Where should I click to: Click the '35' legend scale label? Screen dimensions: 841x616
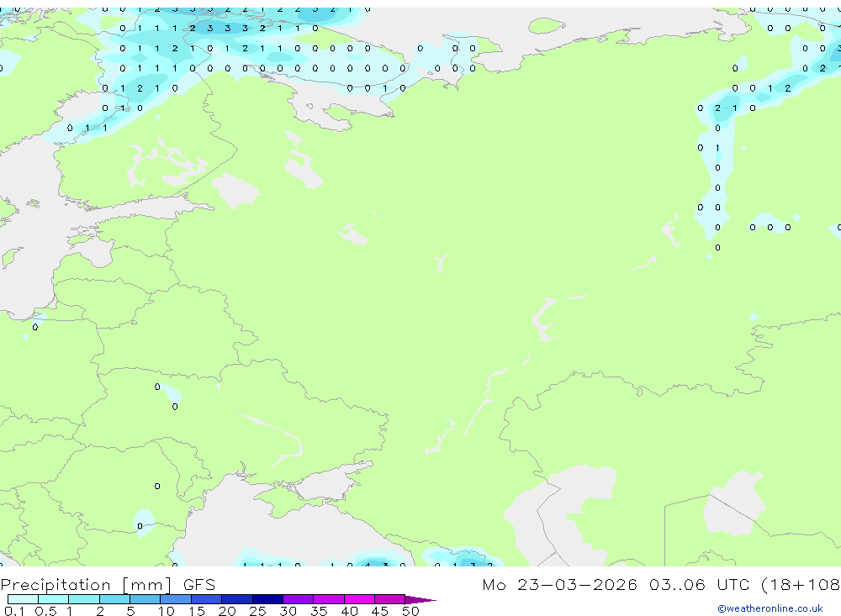tap(319, 611)
